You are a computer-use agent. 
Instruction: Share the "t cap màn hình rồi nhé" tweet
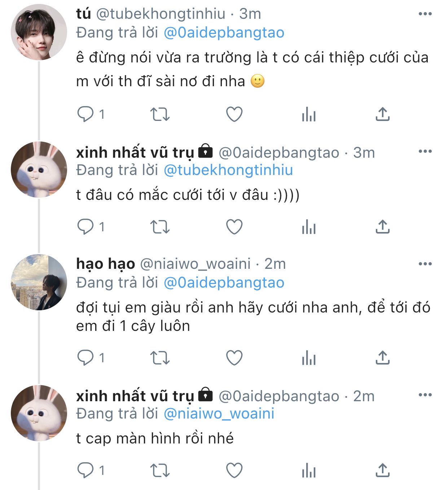coord(382,470)
